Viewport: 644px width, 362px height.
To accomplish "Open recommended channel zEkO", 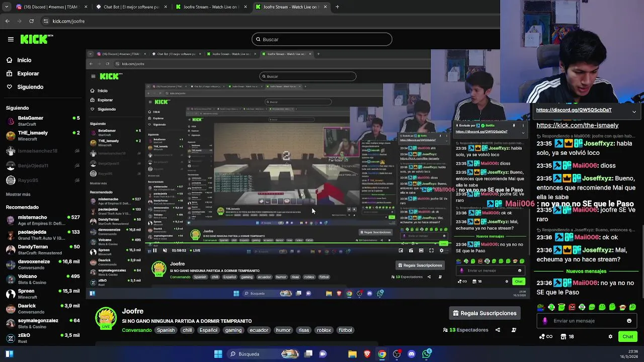I will tap(43, 338).
